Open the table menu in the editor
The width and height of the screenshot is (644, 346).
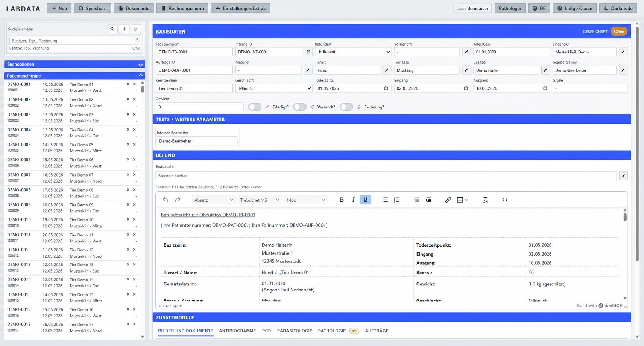pyautogui.click(x=462, y=200)
